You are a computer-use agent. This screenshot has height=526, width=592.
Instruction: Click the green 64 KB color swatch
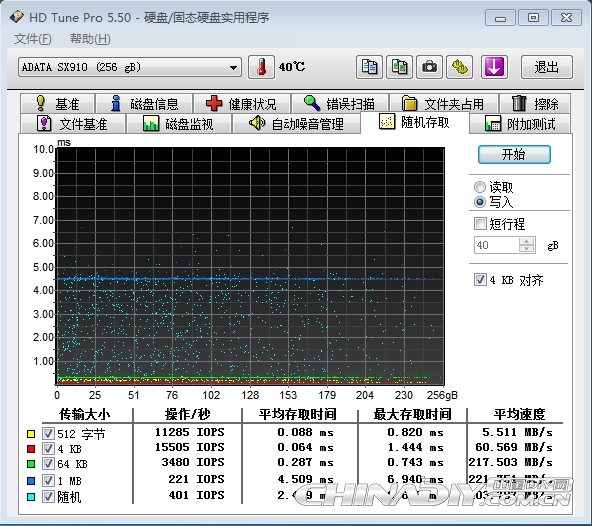click(x=31, y=464)
